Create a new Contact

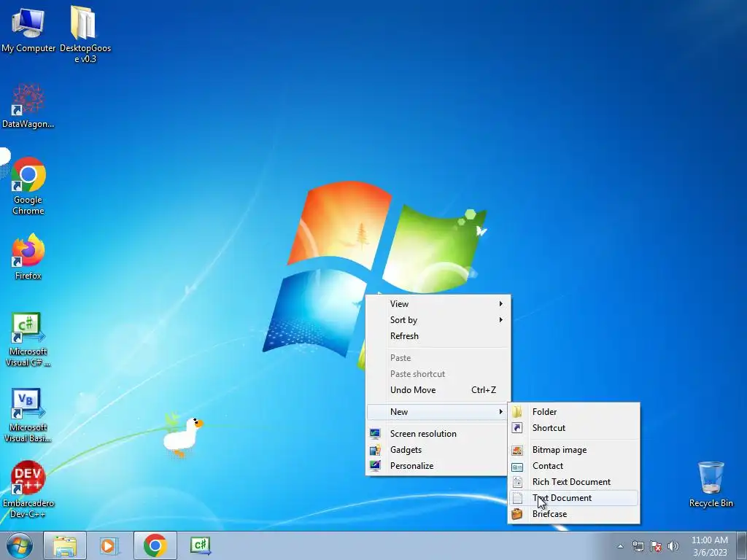[x=574, y=466]
